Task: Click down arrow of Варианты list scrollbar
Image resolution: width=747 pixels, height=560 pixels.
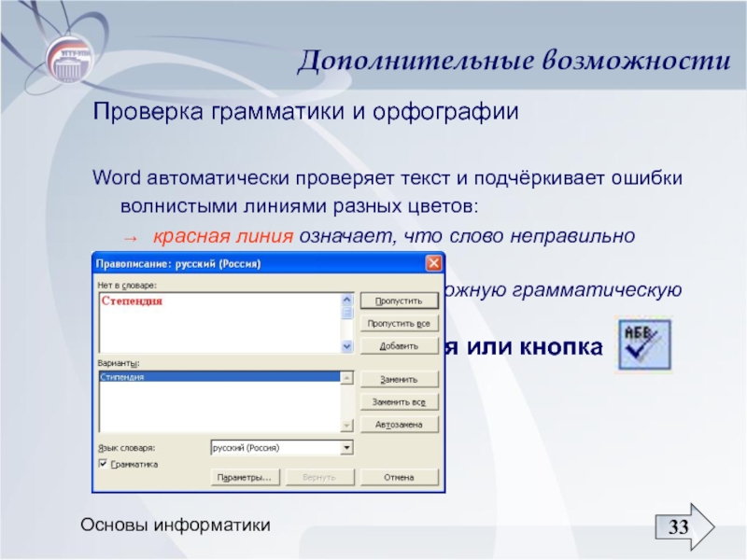Action: click(x=346, y=426)
